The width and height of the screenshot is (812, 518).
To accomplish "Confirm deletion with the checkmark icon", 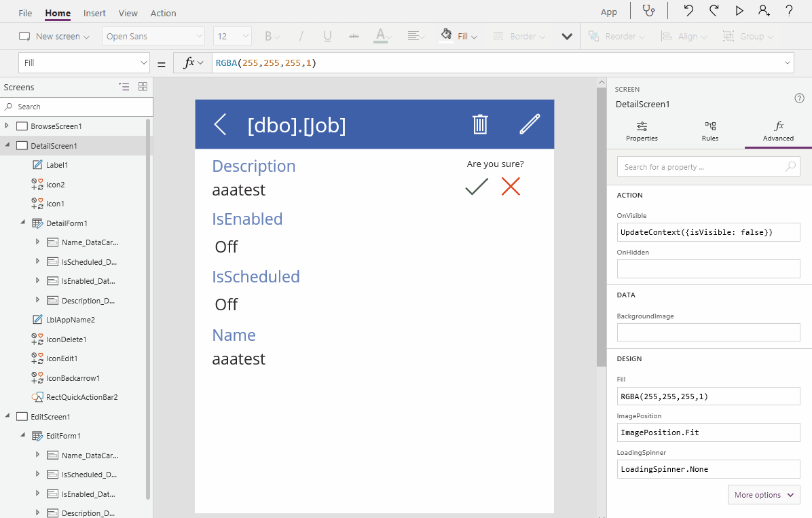I will click(476, 187).
